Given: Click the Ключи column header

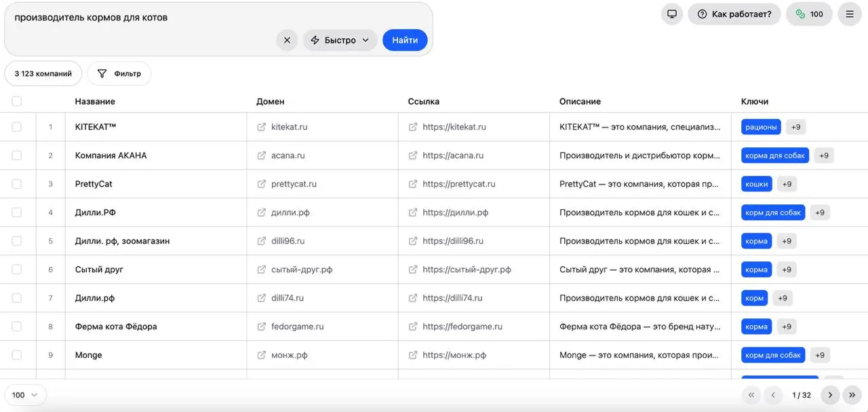Looking at the screenshot, I should click(755, 101).
